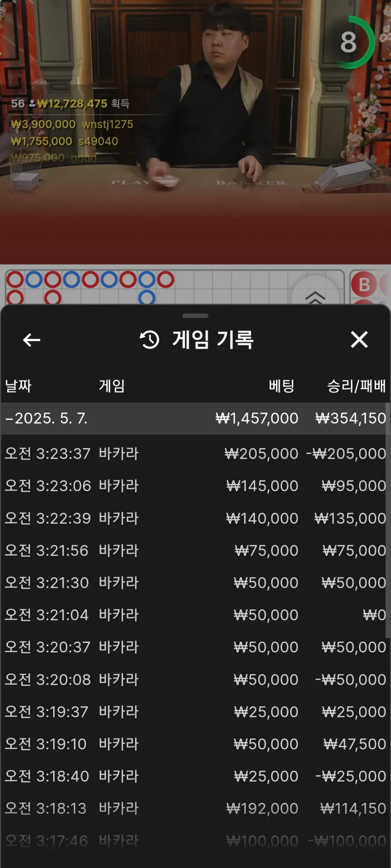
Task: Tap the drag handle atop the history sheet
Action: tap(195, 316)
